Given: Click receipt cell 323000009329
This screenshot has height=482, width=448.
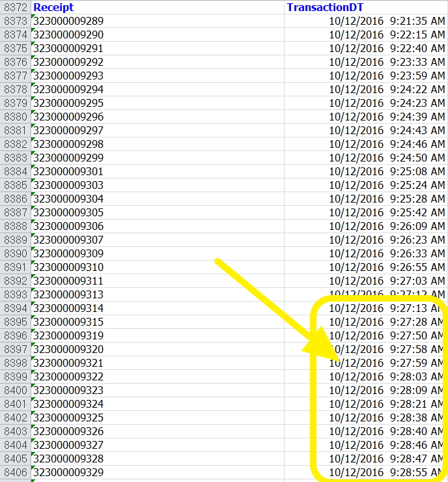Looking at the screenshot, I should click(x=158, y=472).
